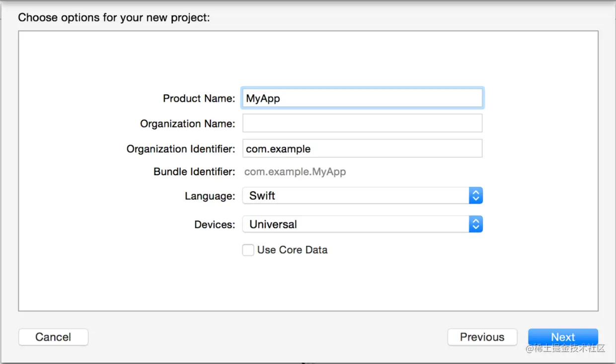Click the Devices label

tap(215, 224)
